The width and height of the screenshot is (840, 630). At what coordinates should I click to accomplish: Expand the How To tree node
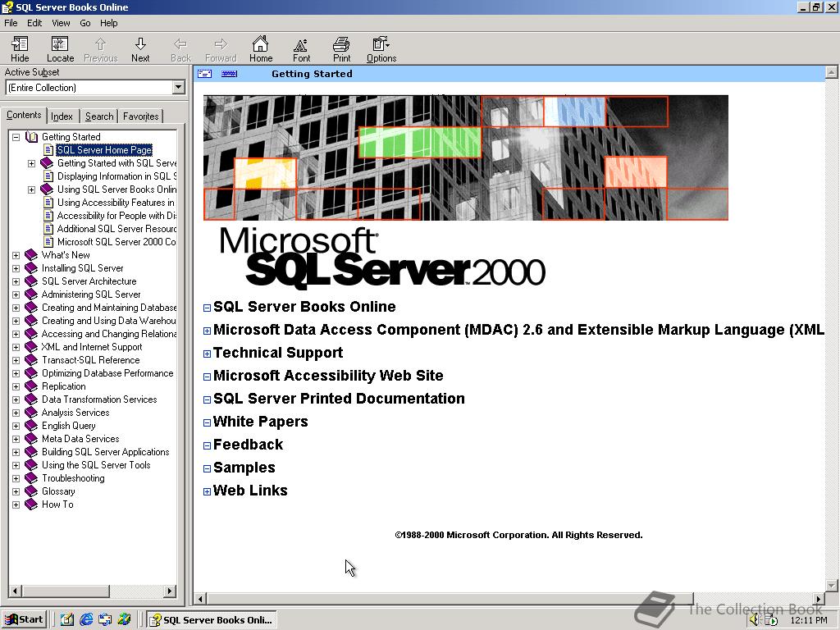(16, 504)
